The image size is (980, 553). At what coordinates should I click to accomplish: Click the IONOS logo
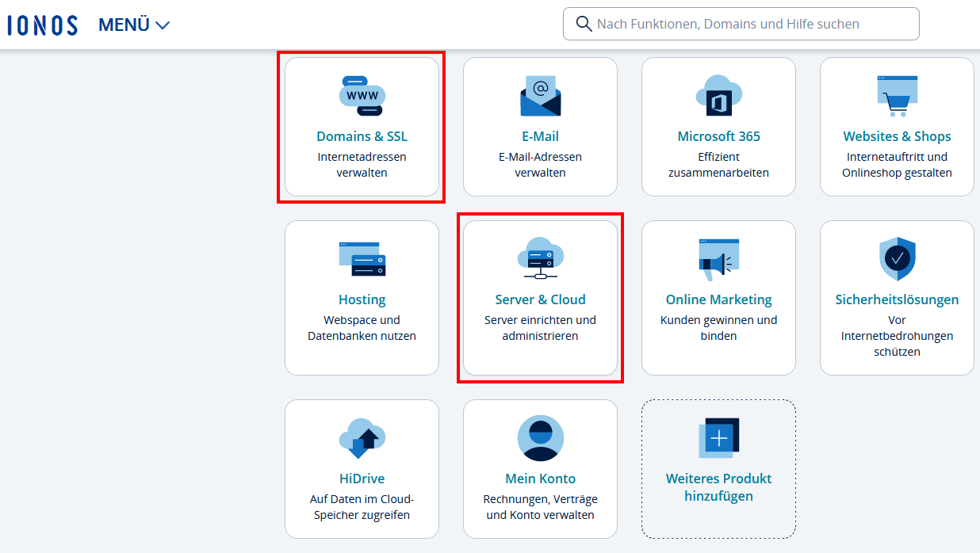pyautogui.click(x=43, y=25)
